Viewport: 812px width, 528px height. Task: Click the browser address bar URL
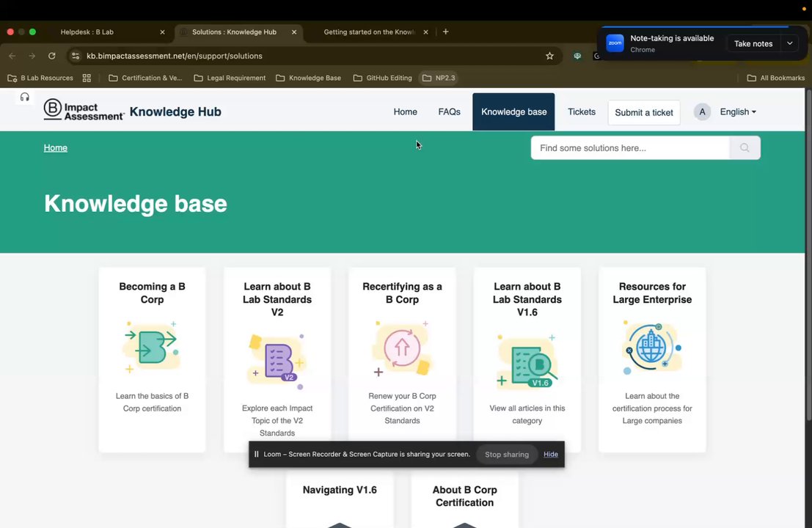tap(175, 56)
